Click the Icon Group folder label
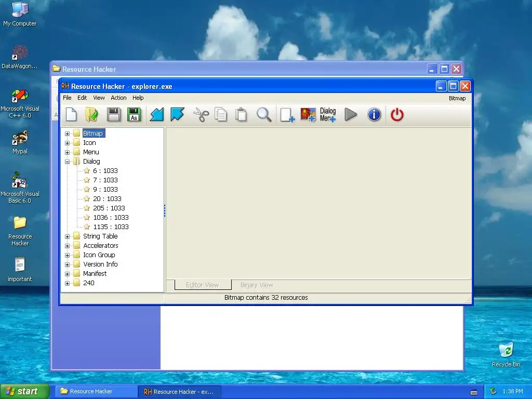This screenshot has width=532, height=399. pos(99,255)
